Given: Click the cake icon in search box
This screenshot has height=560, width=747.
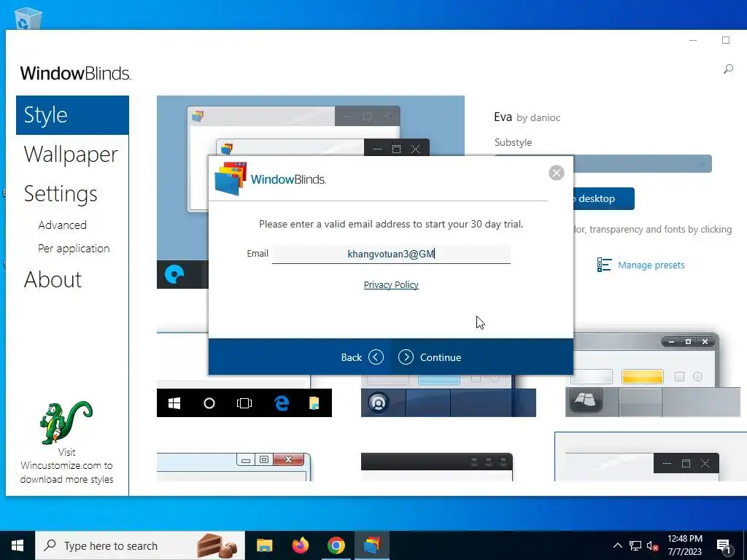Looking at the screenshot, I should point(217,545).
